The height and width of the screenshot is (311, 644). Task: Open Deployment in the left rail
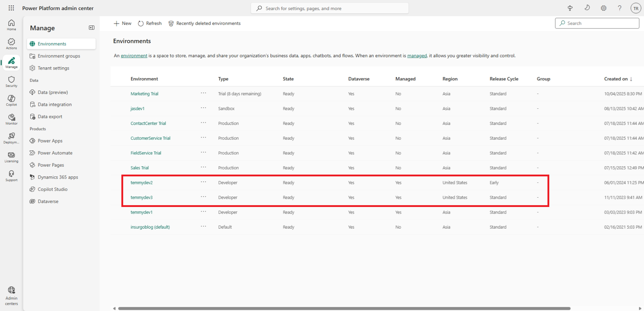point(12,138)
